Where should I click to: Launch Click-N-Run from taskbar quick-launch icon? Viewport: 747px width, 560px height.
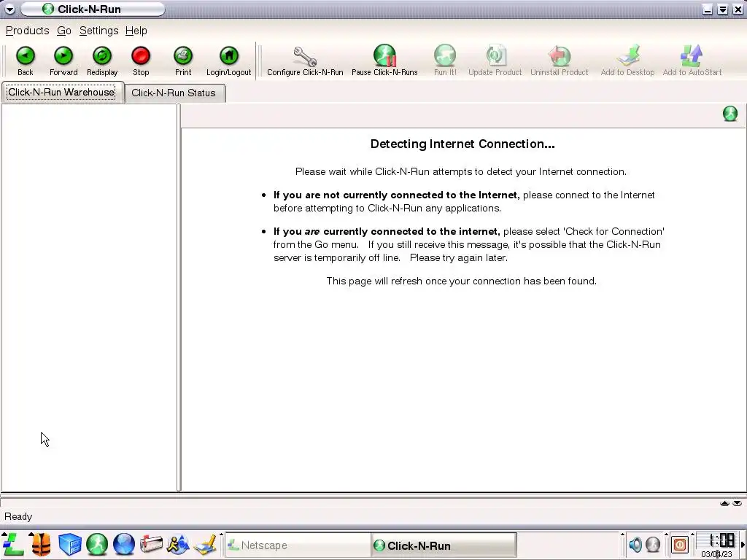pos(97,545)
